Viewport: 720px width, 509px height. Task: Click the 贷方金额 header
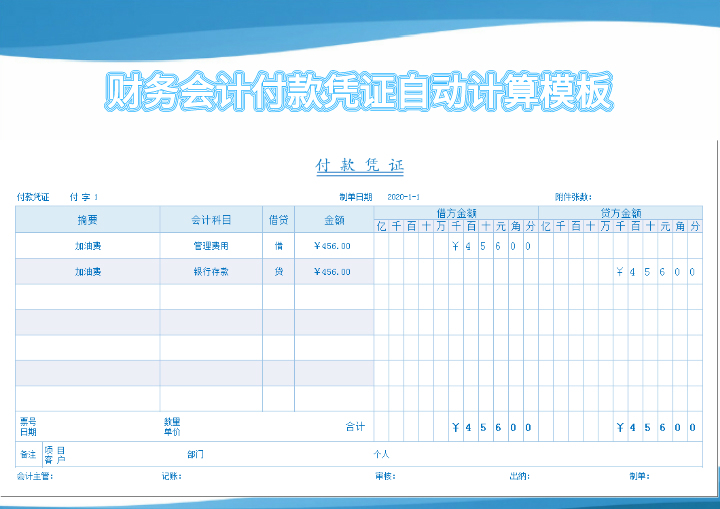click(620, 212)
